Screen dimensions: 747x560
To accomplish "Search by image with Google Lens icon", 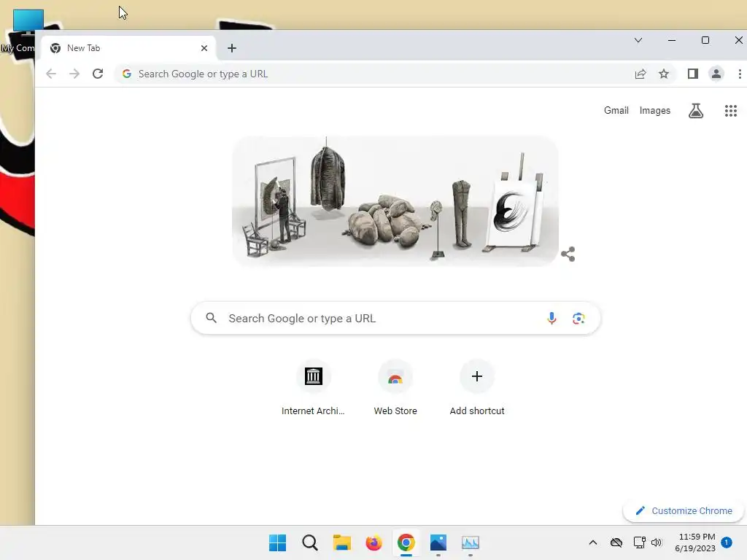I will (578, 318).
